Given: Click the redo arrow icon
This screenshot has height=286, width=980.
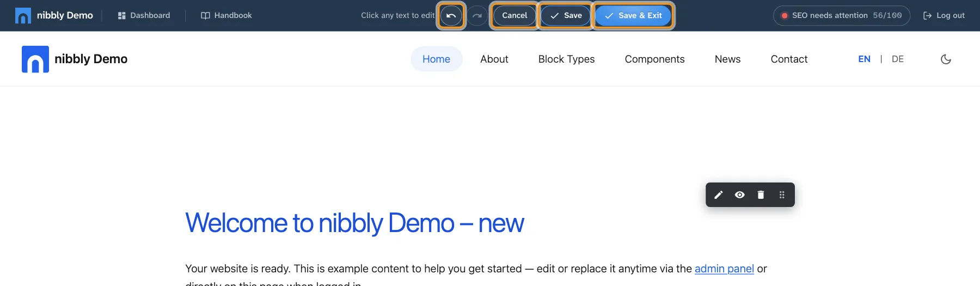Looking at the screenshot, I should [x=477, y=16].
